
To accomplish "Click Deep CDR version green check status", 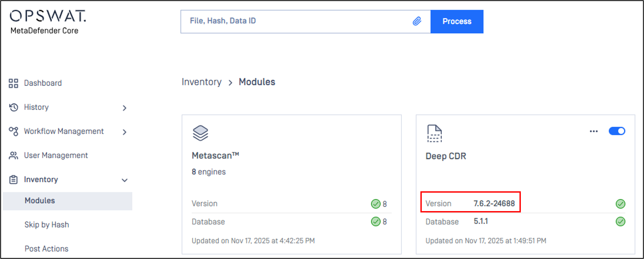I will 620,204.
